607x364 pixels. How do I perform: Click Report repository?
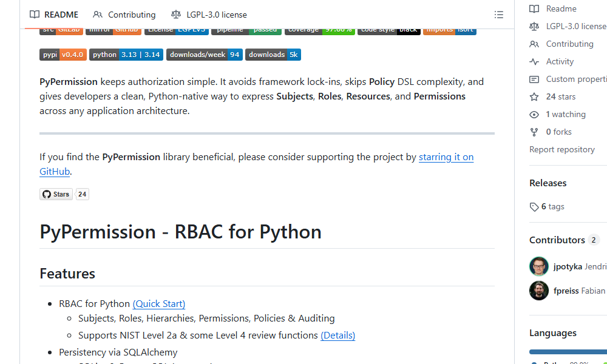point(561,149)
